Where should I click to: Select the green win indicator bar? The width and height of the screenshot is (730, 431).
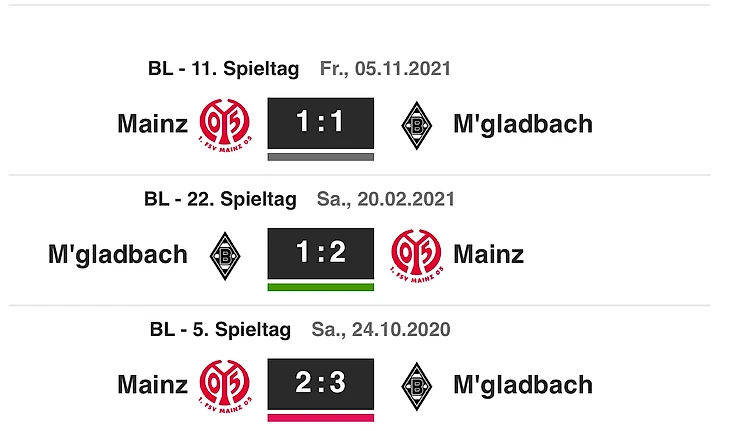321,287
